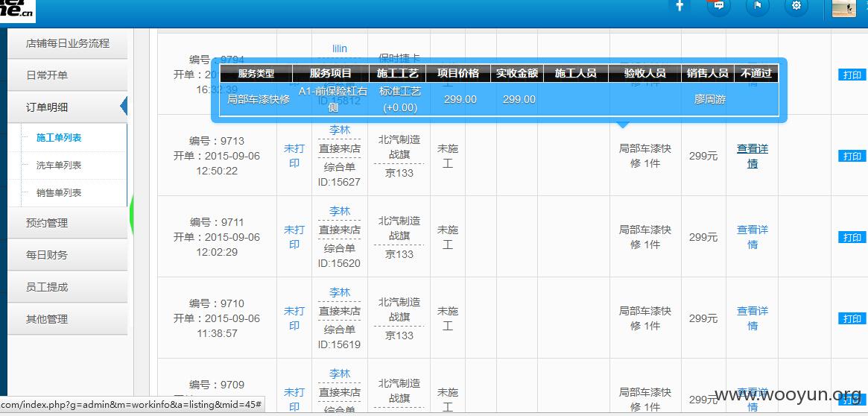The width and height of the screenshot is (868, 416).
Task: Click the 不通过 column header in popup
Action: tap(756, 73)
